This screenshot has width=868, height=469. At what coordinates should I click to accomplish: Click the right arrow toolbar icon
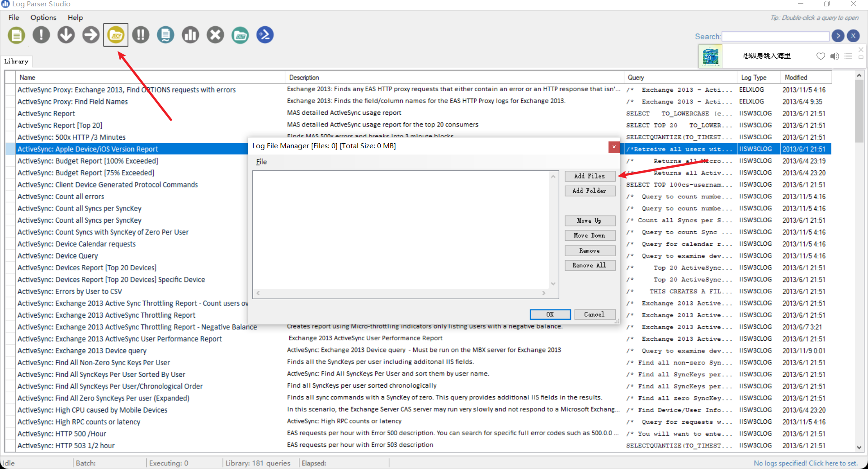point(91,35)
